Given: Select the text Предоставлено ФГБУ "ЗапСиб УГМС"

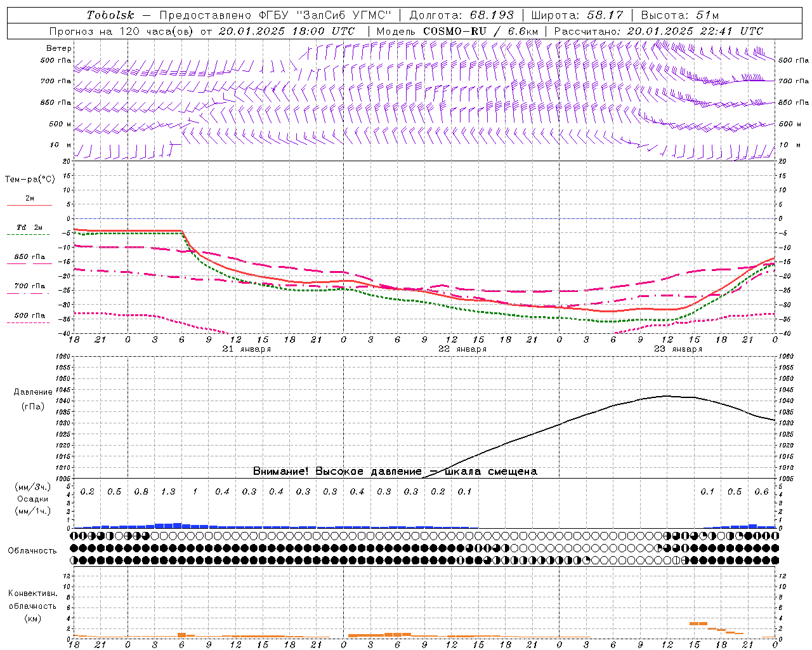Looking at the screenshot, I should [x=275, y=15].
